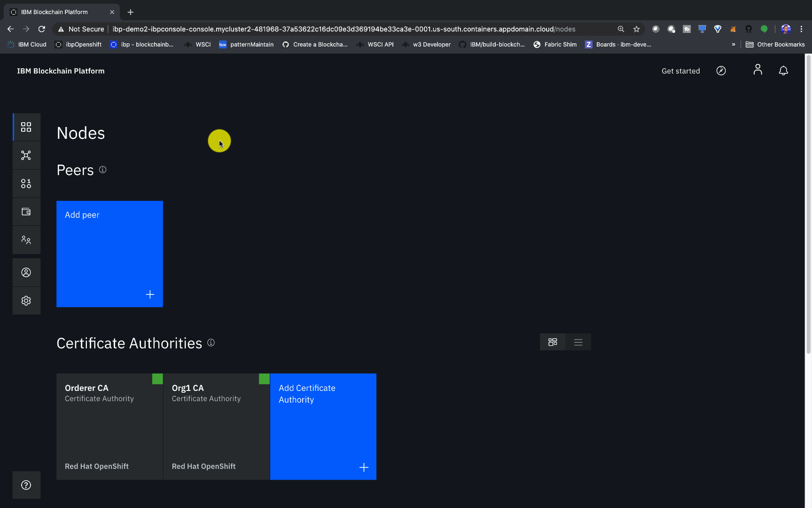Viewport: 812px width, 508px height.
Task: Open a new browser tab
Action: (131, 12)
